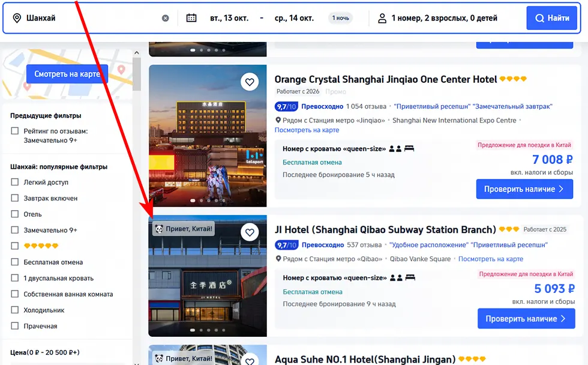Click the star rating of JI Hotel
Screen dimensions: 588x365
(x=509, y=229)
